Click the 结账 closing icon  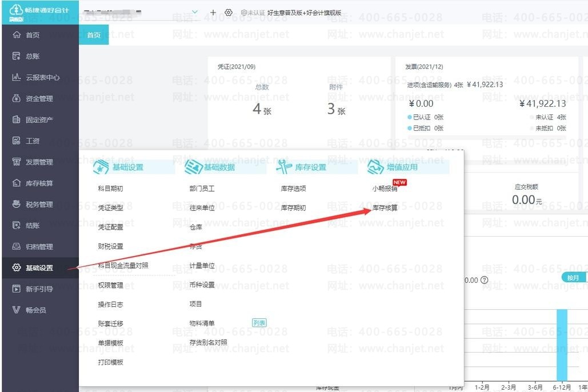click(17, 225)
